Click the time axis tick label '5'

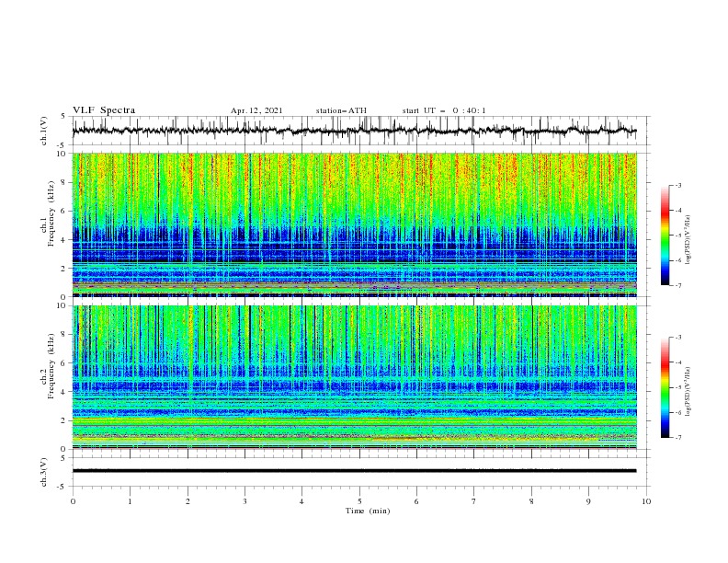pyautogui.click(x=359, y=501)
